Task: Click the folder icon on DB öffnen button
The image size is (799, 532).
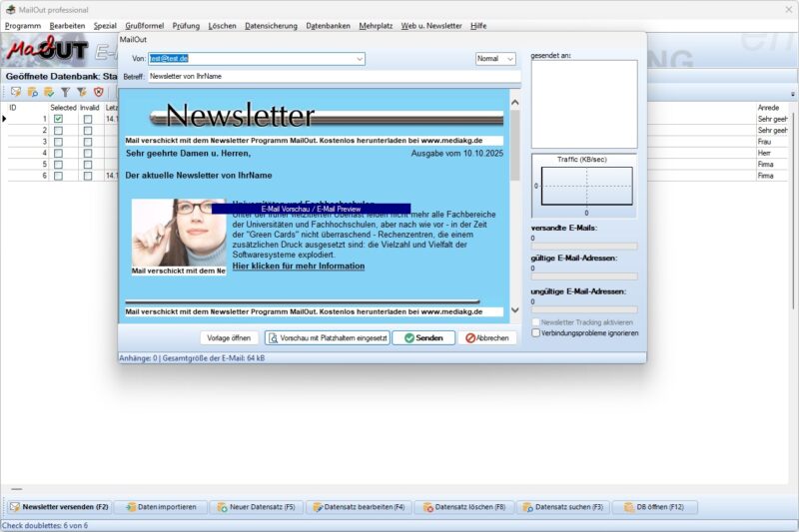Action: coord(629,507)
